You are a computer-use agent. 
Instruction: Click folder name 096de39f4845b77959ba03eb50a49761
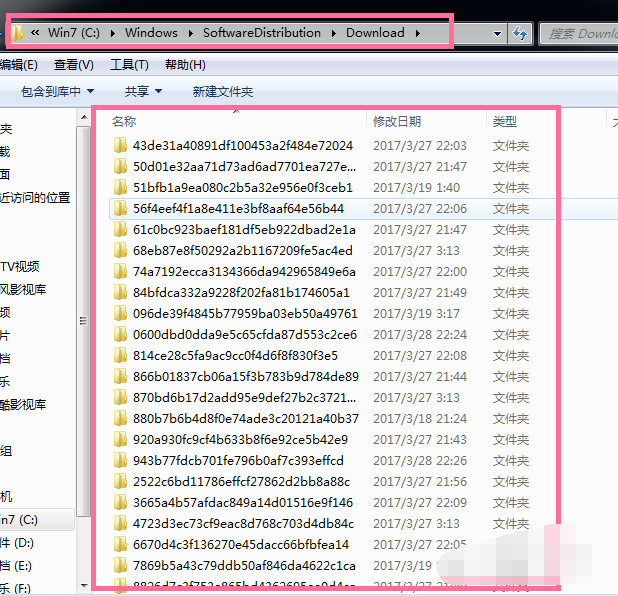coord(245,313)
